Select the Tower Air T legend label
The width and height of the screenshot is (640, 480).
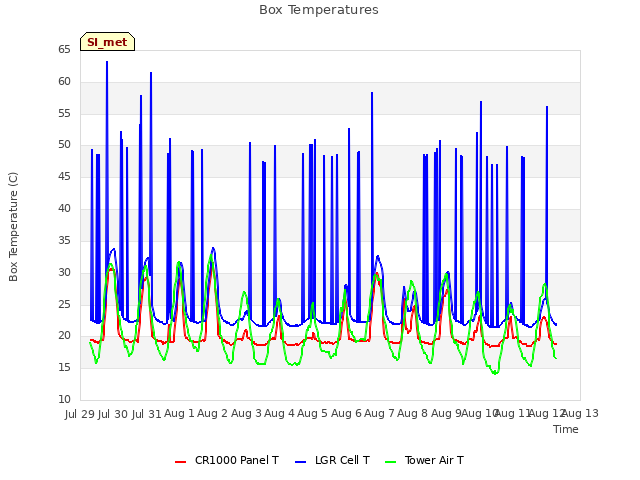pyautogui.click(x=434, y=460)
